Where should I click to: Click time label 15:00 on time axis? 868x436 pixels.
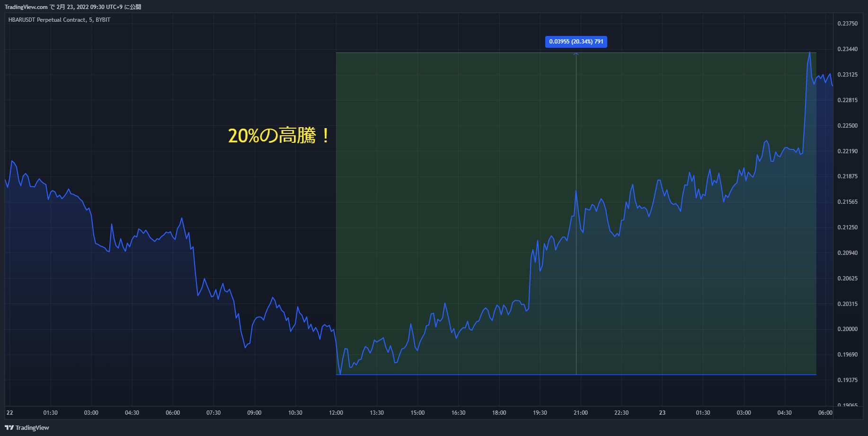(417, 413)
